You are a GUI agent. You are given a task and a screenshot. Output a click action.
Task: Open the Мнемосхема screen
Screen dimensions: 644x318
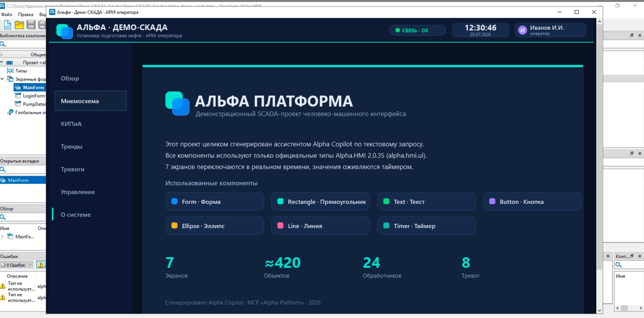[90, 101]
